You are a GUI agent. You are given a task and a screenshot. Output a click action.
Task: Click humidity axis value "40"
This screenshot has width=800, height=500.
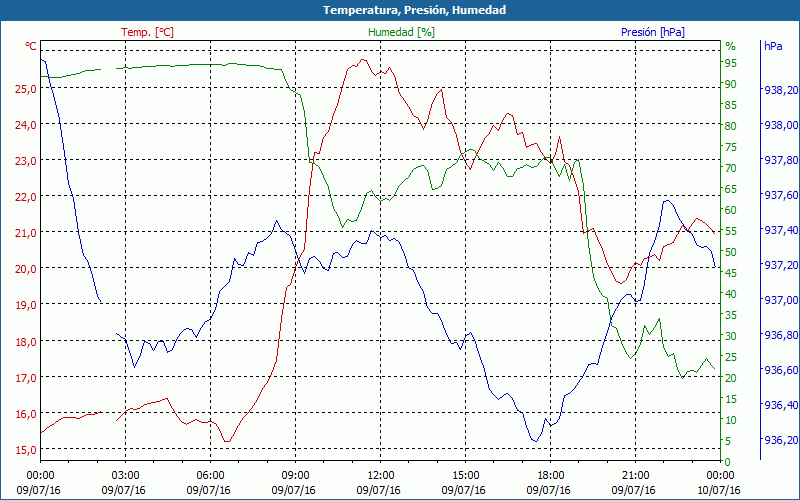pos(731,294)
